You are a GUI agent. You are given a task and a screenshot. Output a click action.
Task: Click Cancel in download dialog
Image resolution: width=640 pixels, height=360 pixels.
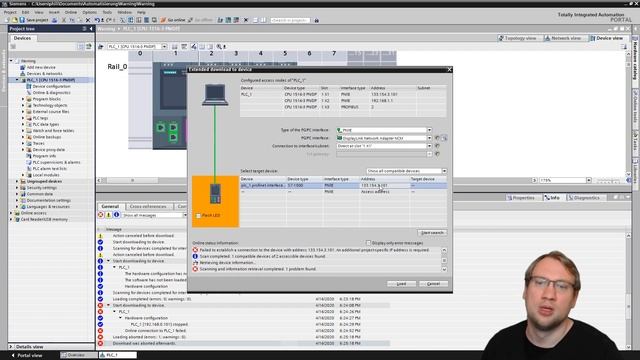433,284
